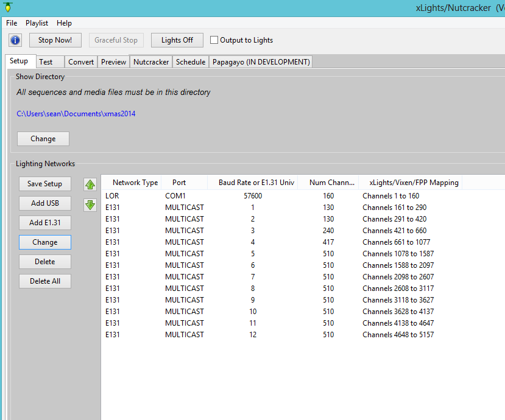Viewport: 505px width, 420px height.
Task: Click the Lights Off button
Action: [x=177, y=40]
